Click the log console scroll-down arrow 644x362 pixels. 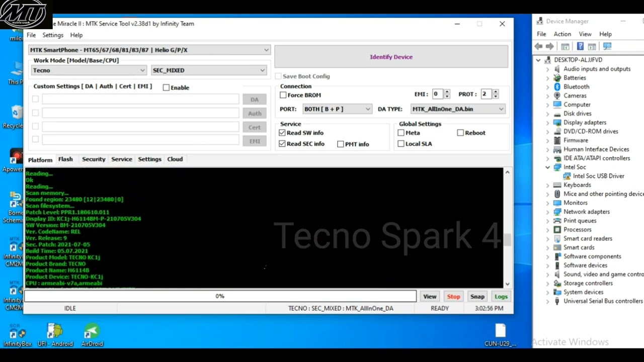point(507,284)
